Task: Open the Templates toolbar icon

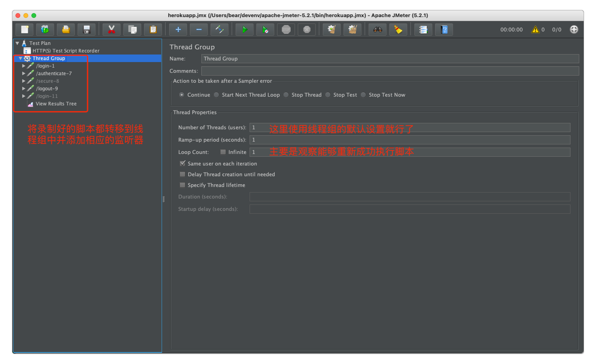Action: point(45,29)
